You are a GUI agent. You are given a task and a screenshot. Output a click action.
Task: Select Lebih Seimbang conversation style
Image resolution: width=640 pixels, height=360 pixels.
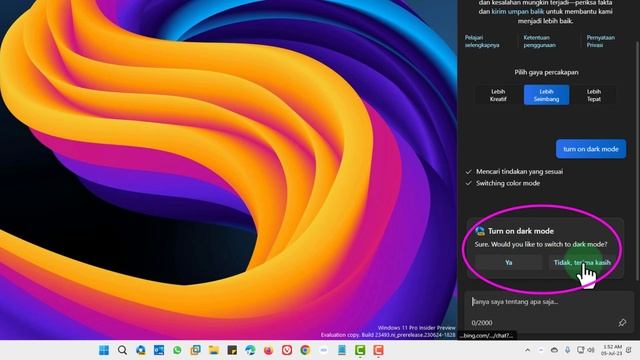pos(546,95)
